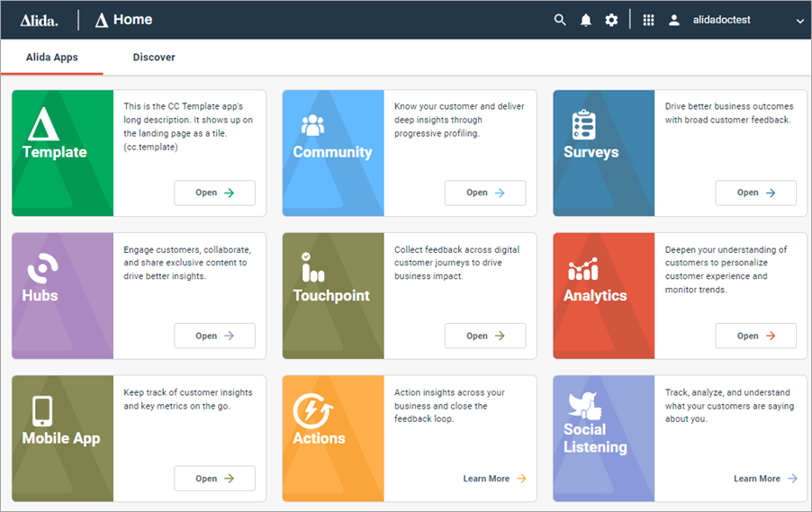Click the Community people icon

312,125
